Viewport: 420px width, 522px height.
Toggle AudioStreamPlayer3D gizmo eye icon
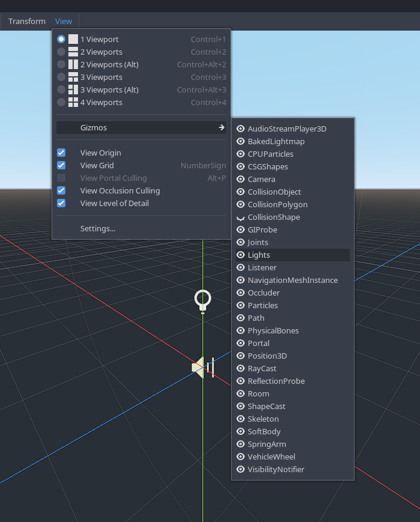click(x=241, y=129)
